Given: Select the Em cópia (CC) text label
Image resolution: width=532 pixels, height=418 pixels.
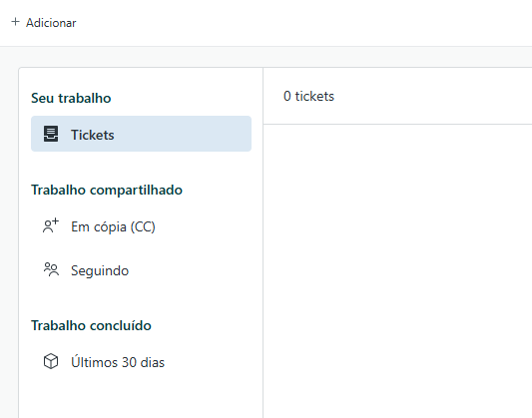Looking at the screenshot, I should click(113, 226).
